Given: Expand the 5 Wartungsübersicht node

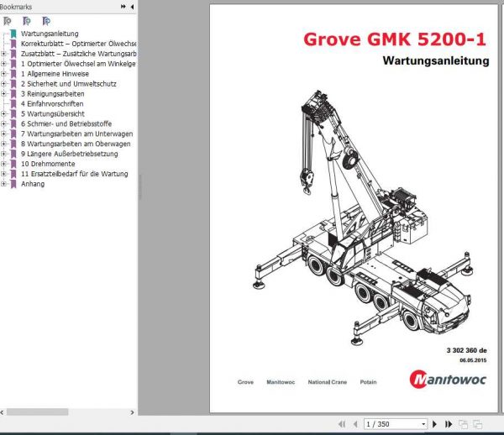Looking at the screenshot, I should pos(3,113).
